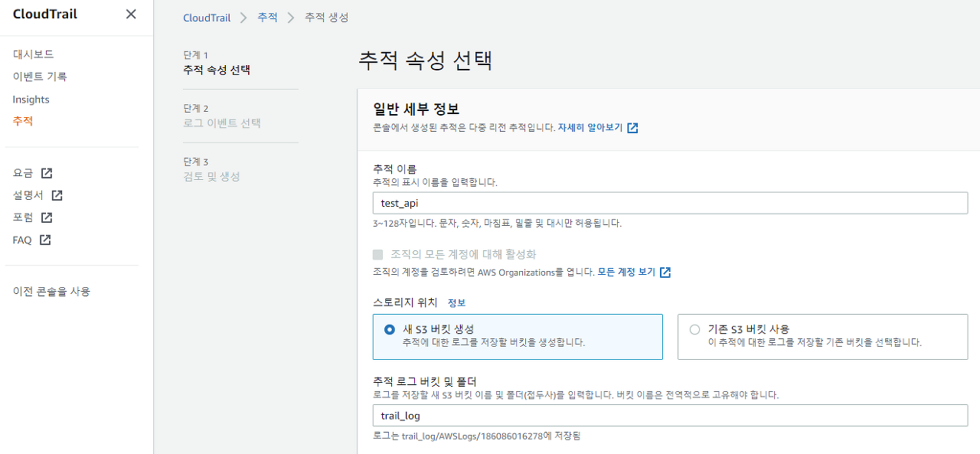This screenshot has height=454, width=980.
Task: Select 기존 S3 버킷 사용 radio option
Action: (x=694, y=329)
